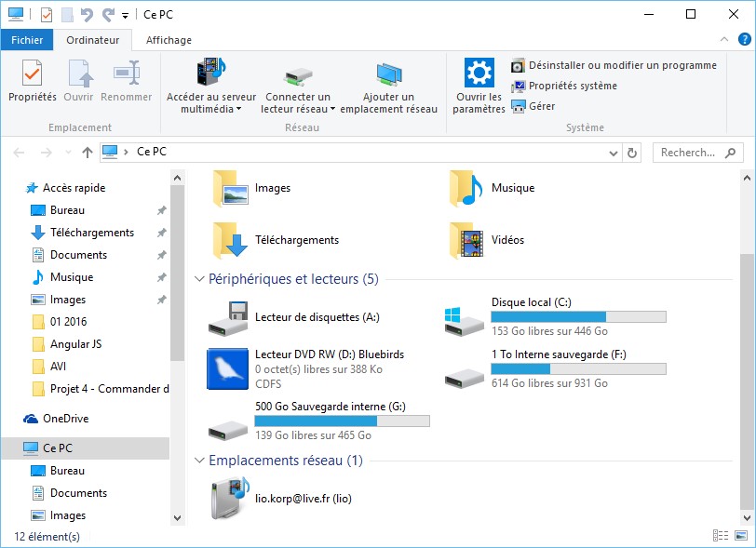Click the Undo icon in the quick access toolbar

point(86,14)
